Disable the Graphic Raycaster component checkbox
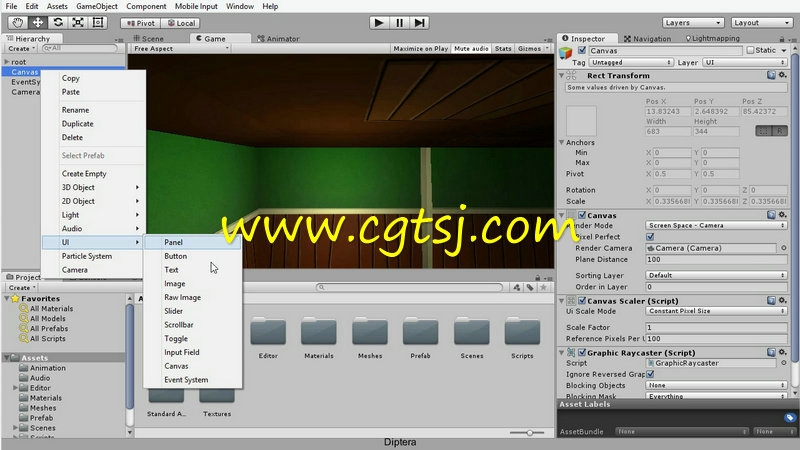Screen dimensions: 800x450 (582, 352)
